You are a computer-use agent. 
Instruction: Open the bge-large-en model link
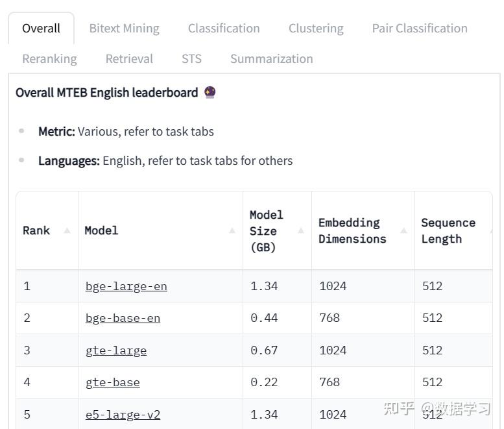126,286
